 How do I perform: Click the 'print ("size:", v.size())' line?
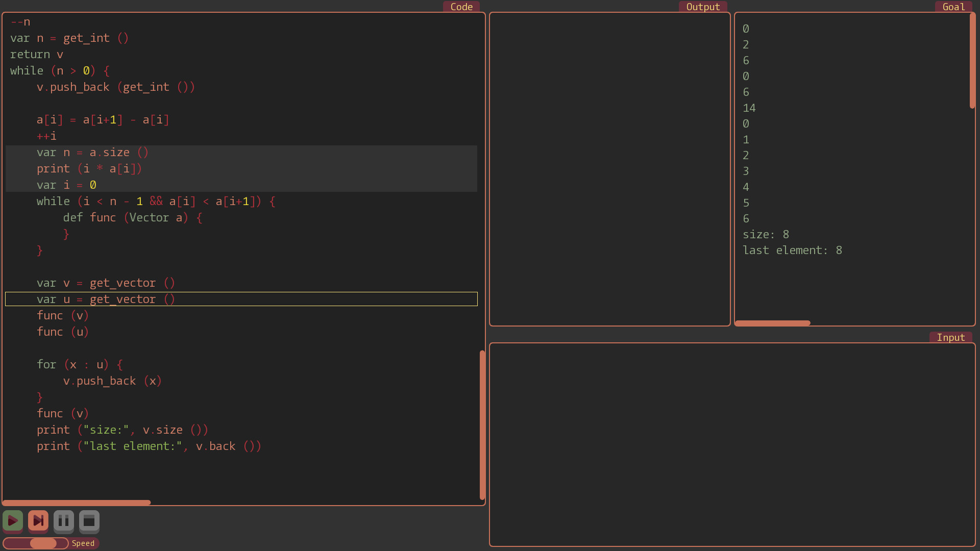click(122, 430)
